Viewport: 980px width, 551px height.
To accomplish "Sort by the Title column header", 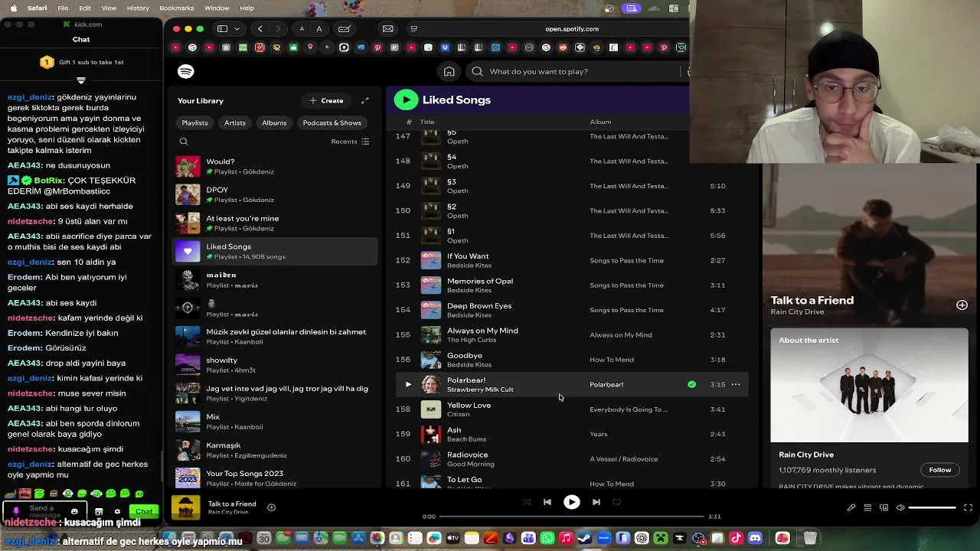I will (427, 122).
